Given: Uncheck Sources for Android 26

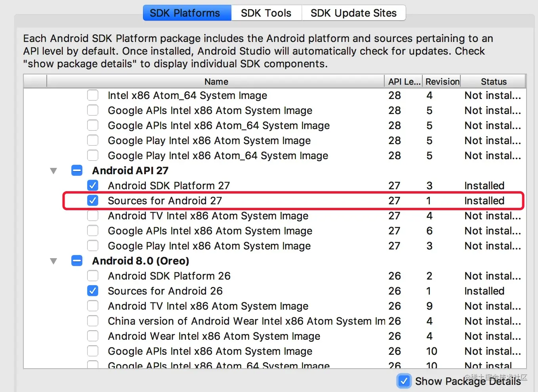Looking at the screenshot, I should pos(93,291).
